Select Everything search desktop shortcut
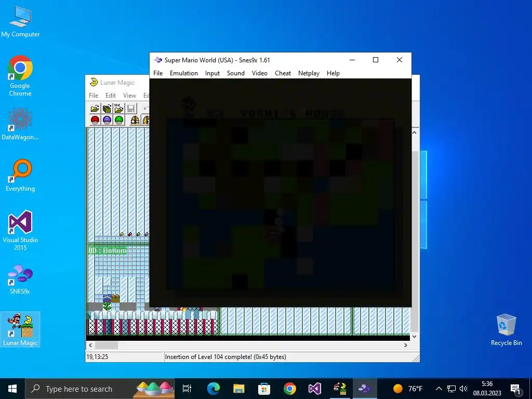Viewport: 532px width, 399px height. pos(20,175)
